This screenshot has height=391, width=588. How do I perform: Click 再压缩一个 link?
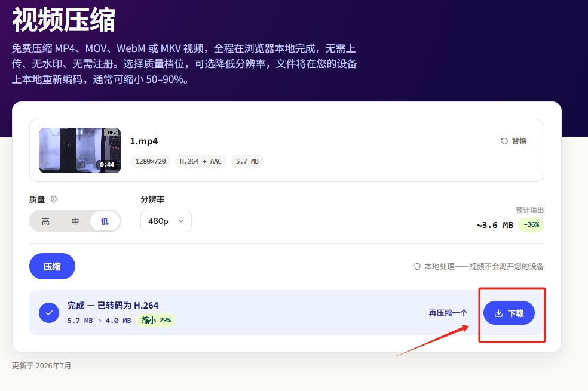[448, 313]
